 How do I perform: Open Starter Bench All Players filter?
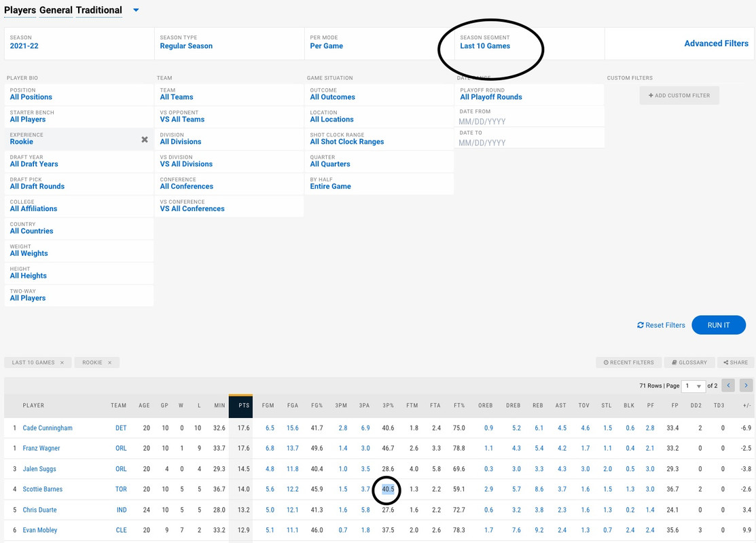(79, 117)
